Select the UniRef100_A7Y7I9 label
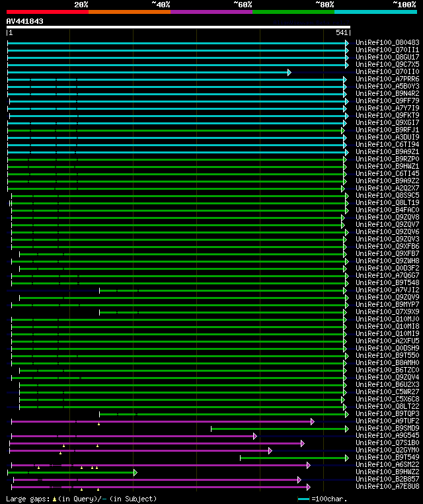This screenshot has height=504, width=423. (387, 108)
